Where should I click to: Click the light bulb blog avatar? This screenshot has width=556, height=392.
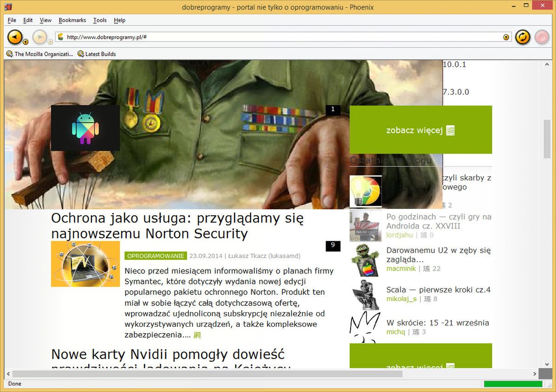tap(366, 191)
